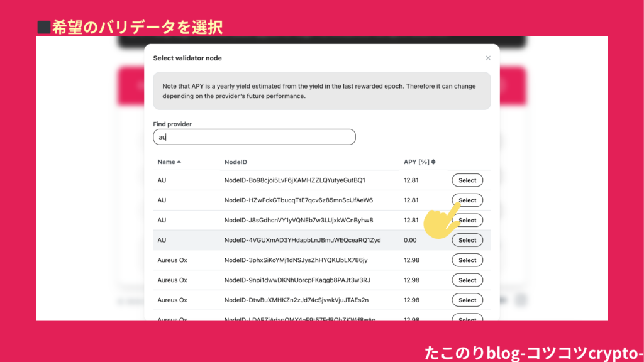Screen dimensions: 644x362
Task: Click the Find provider search field
Action: [x=254, y=137]
